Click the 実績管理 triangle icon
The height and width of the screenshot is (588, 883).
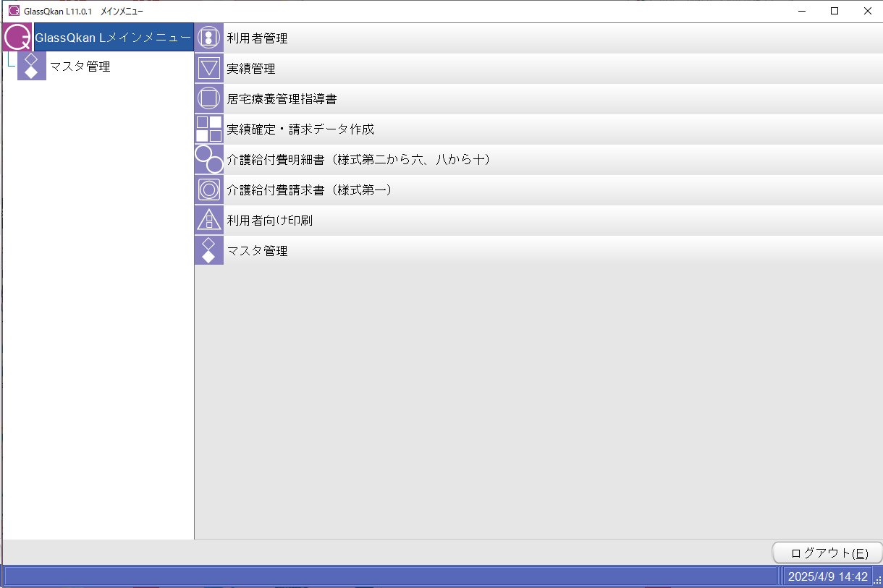click(x=208, y=67)
